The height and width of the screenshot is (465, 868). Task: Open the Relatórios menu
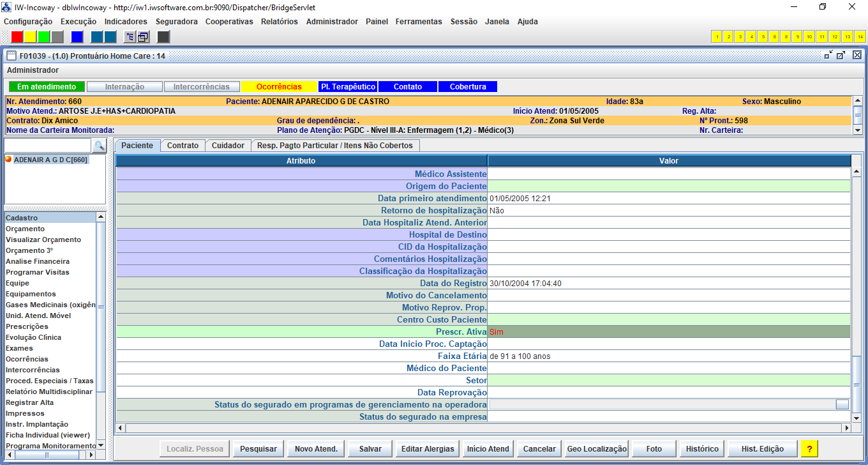click(x=279, y=22)
